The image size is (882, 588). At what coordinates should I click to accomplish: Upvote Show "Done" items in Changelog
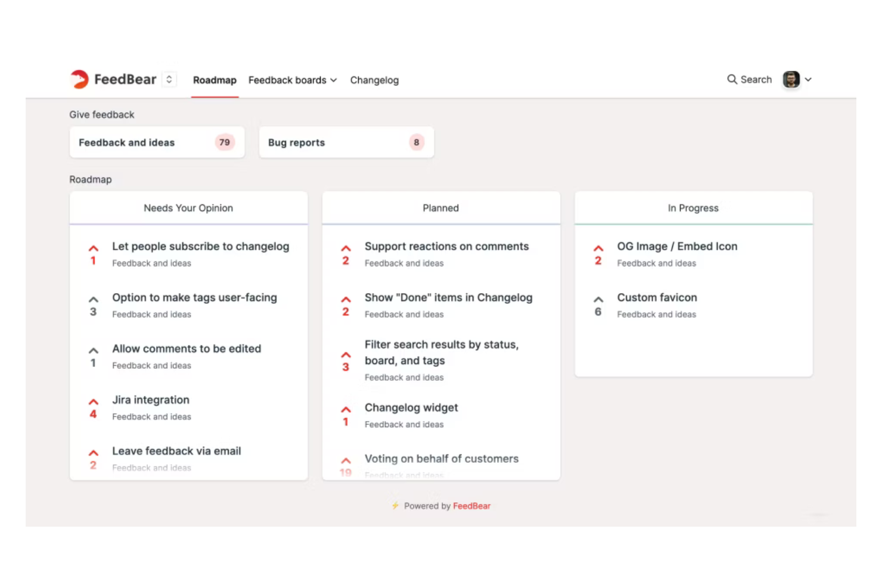[x=346, y=300]
